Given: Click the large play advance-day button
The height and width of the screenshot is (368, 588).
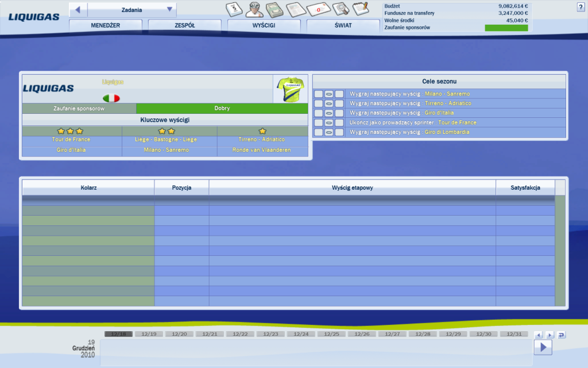Looking at the screenshot, I should click(x=543, y=347).
